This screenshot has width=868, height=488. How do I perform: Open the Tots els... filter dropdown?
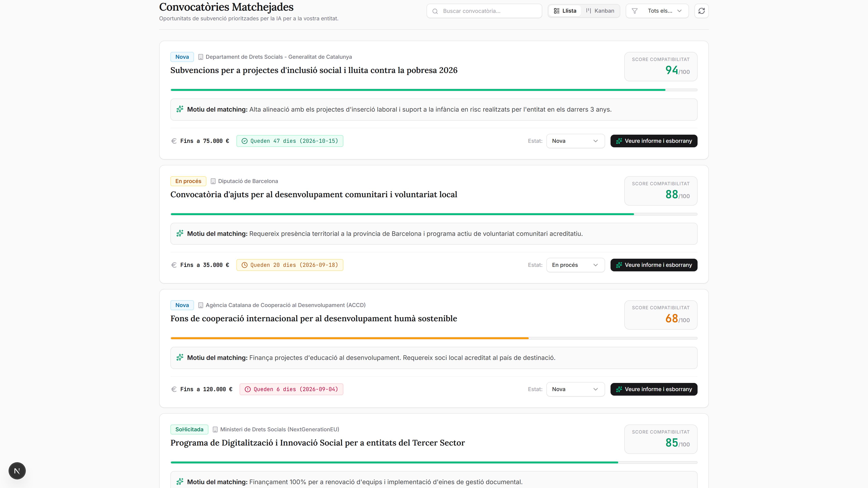(657, 11)
